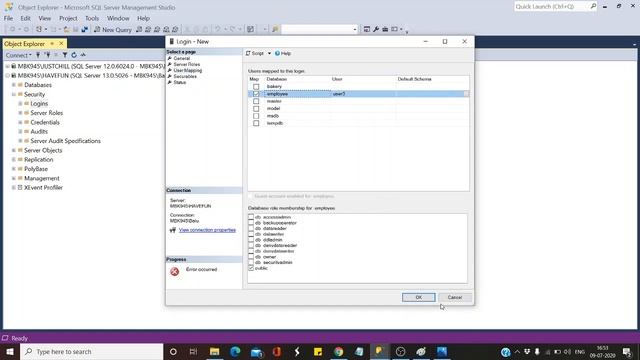Viewport: 640px width, 360px height.
Task: Open Chrome from the taskbar
Action: pos(338,351)
